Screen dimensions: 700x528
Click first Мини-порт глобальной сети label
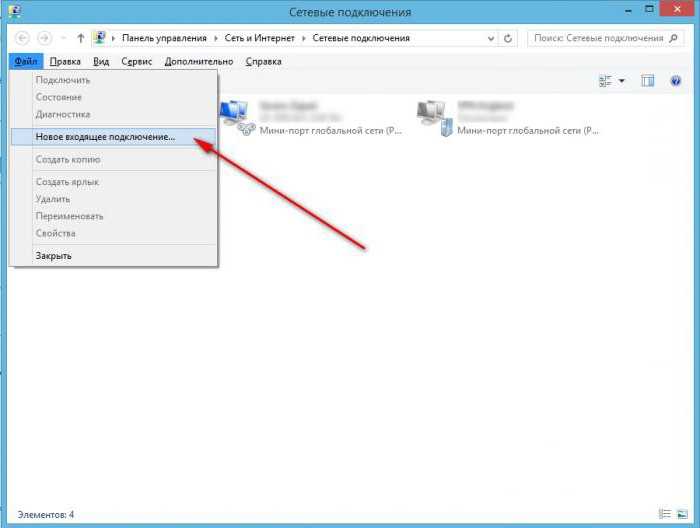[330, 131]
